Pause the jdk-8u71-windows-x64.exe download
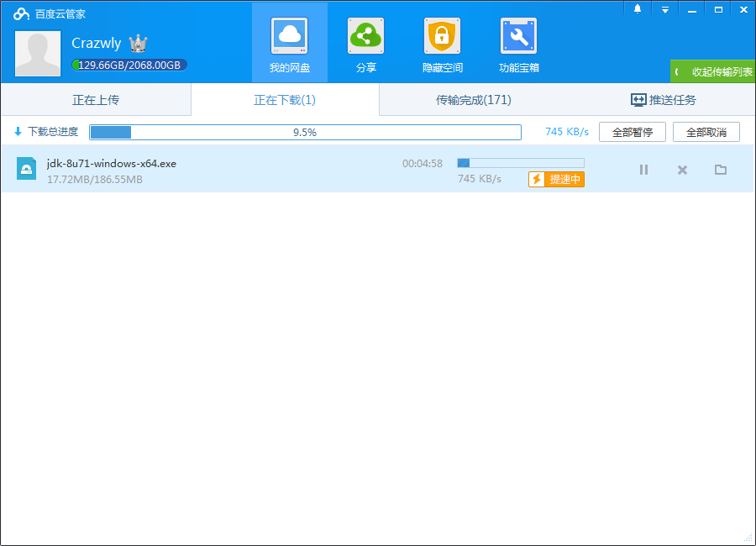 pyautogui.click(x=643, y=170)
